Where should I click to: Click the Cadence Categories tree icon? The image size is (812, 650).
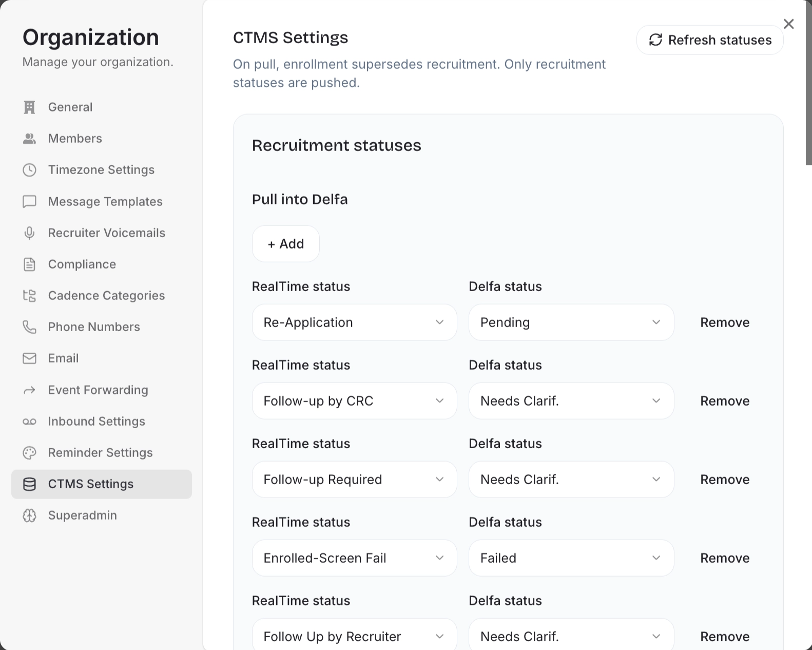point(29,296)
